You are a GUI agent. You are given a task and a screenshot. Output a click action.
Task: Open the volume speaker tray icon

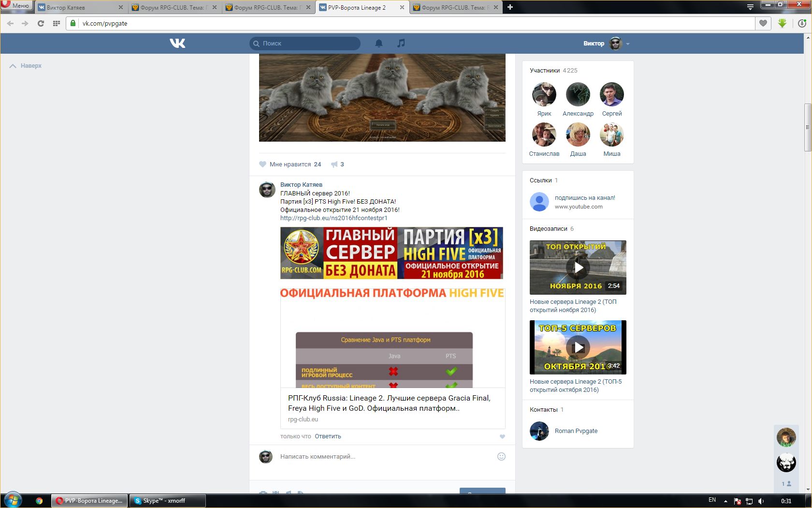(761, 501)
